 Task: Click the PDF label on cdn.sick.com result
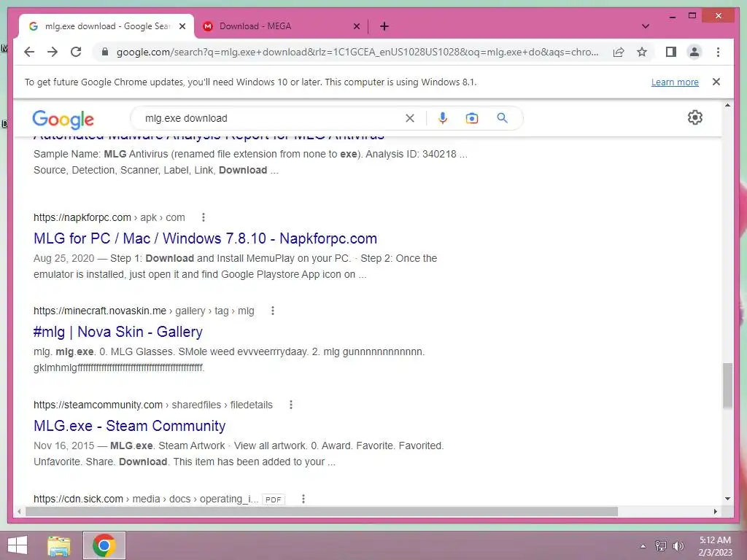click(x=273, y=499)
